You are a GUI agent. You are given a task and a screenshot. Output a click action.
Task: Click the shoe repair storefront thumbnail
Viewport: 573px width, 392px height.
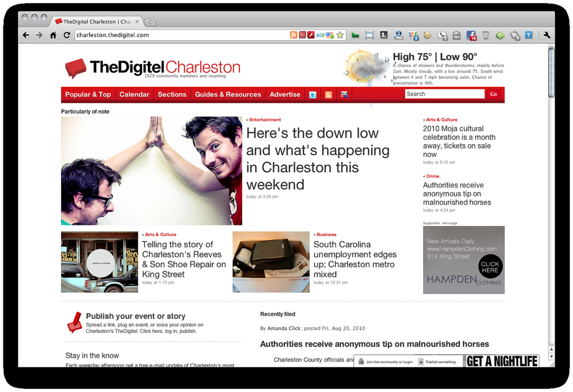[100, 262]
